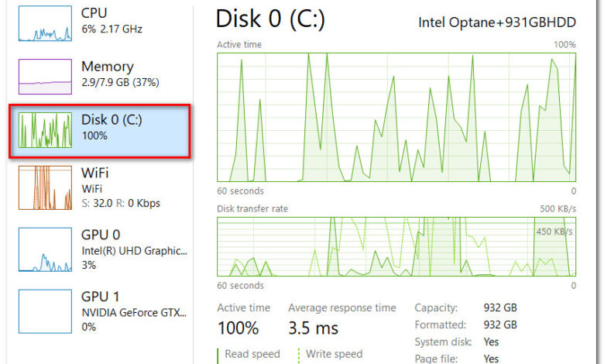The image size is (604, 364).
Task: Click the Disk transfer rate chart
Action: (x=396, y=246)
